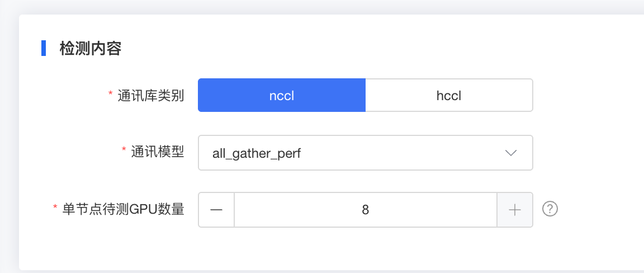644x273 pixels.
Task: Click the 单节点待测GPU数量 field label
Action: (x=123, y=210)
